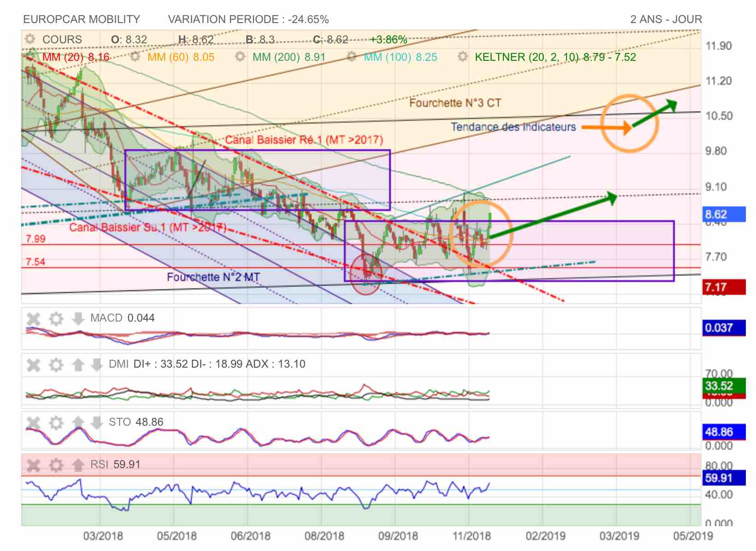756x551 pixels.
Task: Click the +3.86% daily change
Action: tap(389, 40)
